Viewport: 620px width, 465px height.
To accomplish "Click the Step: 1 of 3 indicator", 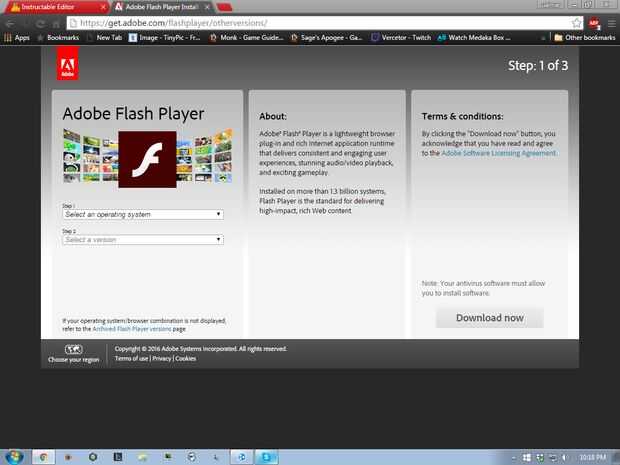I will (538, 66).
